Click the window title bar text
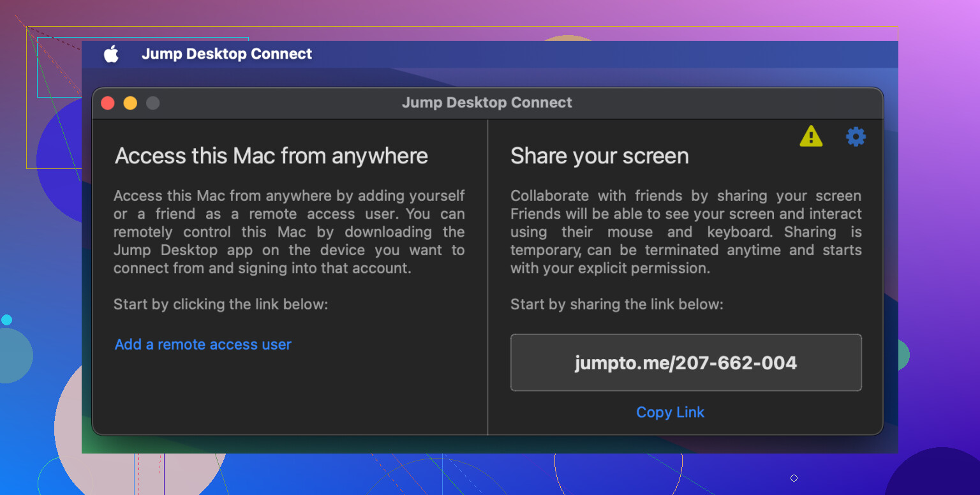 (487, 103)
